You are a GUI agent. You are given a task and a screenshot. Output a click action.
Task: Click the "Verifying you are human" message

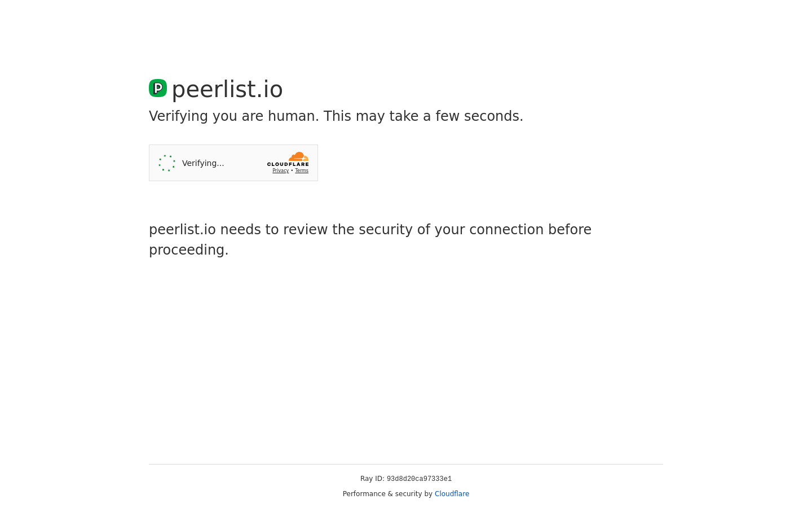234,116
